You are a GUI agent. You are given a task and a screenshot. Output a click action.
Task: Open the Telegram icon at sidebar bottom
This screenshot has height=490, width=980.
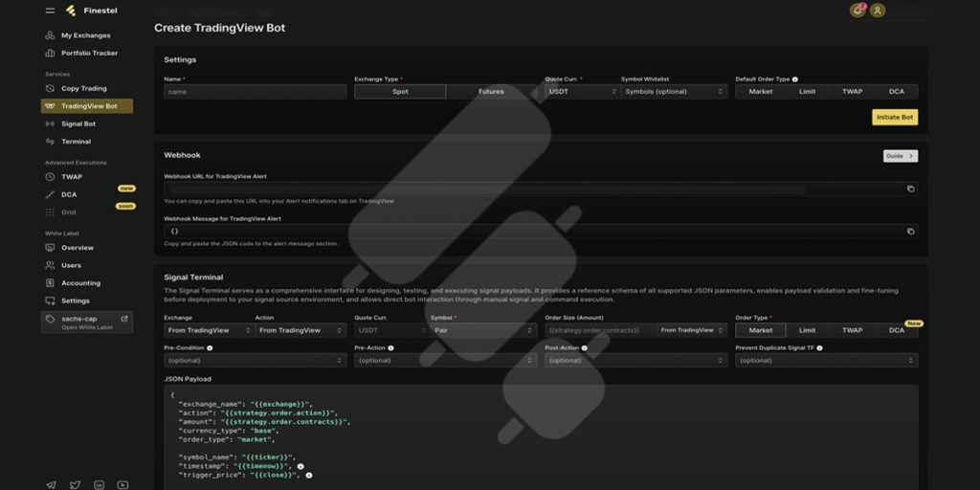coord(52,484)
